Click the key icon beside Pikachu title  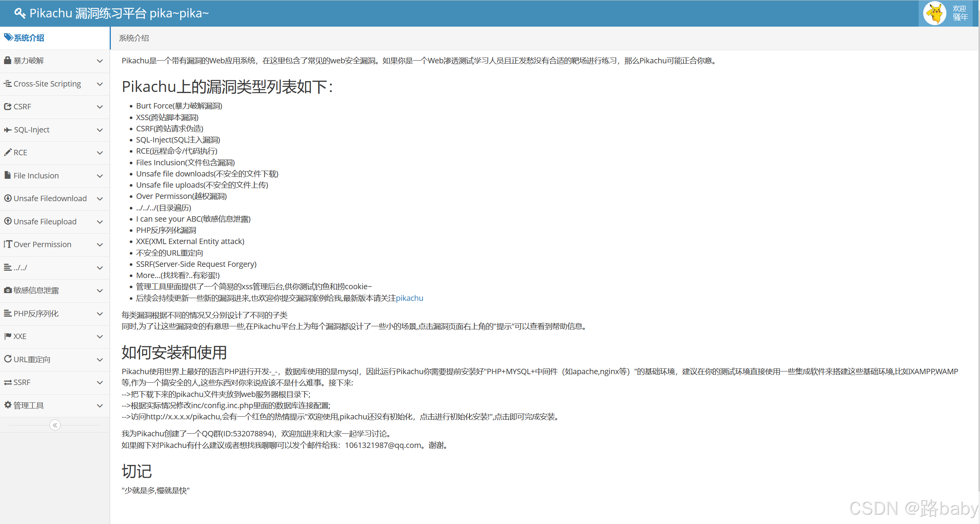pos(20,14)
